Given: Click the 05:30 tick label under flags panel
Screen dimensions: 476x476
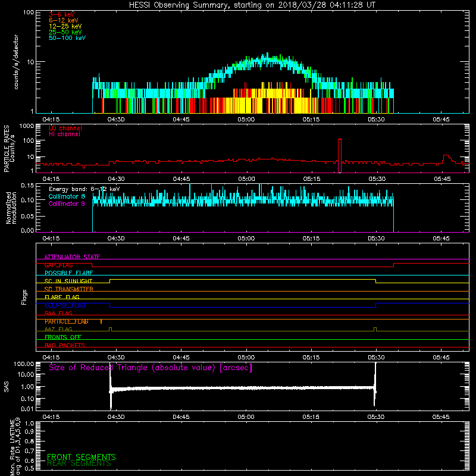Looking at the screenshot, I should click(376, 358).
